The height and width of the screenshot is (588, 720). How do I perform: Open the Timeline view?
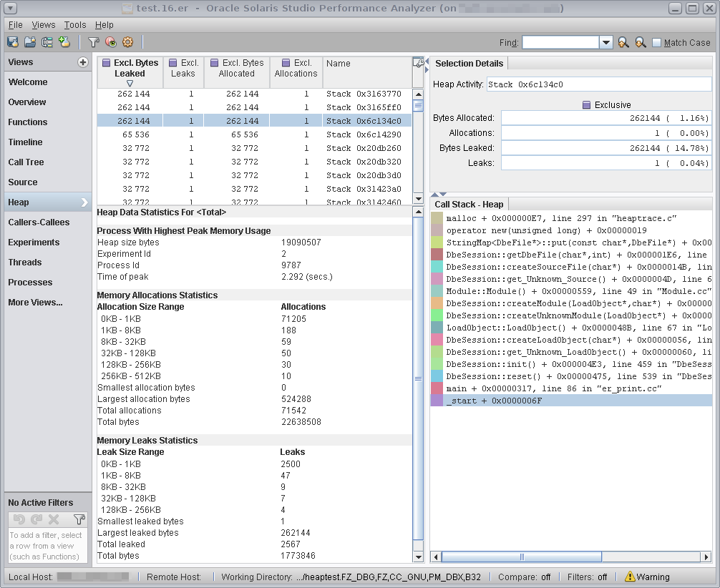point(48,142)
